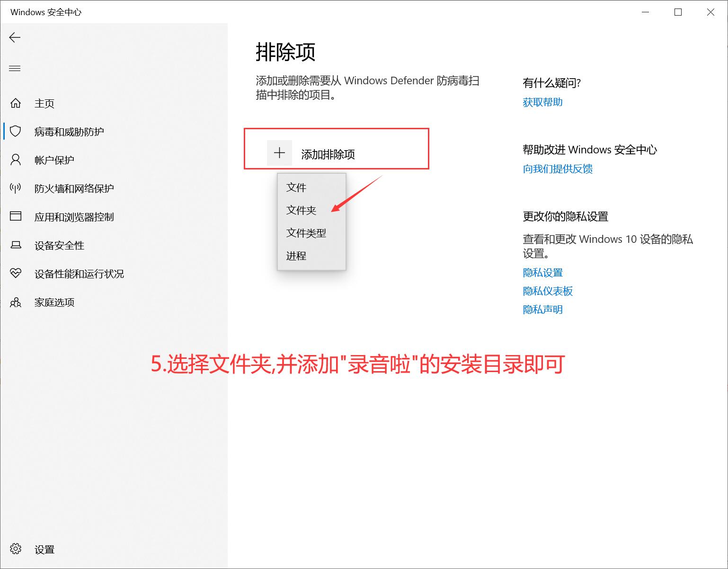Click the 应用和浏览器控制 window icon
This screenshot has height=569, width=728.
[16, 216]
